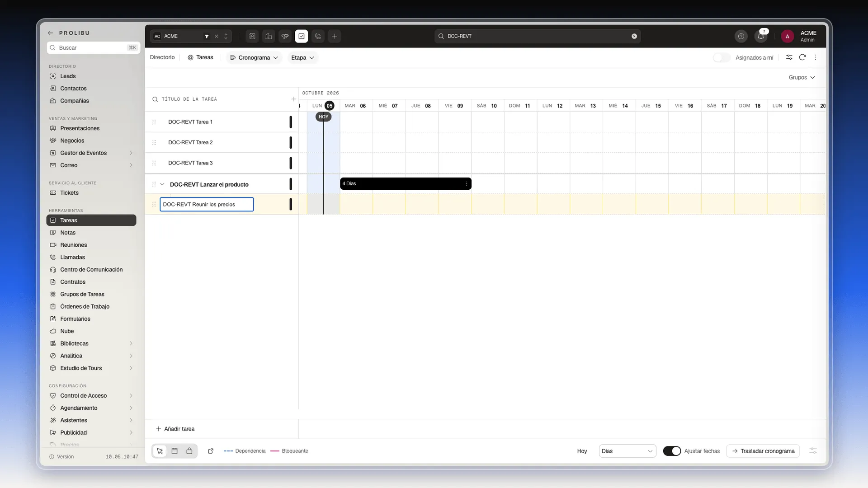Click the Tareas breadcrumb tab

point(200,57)
